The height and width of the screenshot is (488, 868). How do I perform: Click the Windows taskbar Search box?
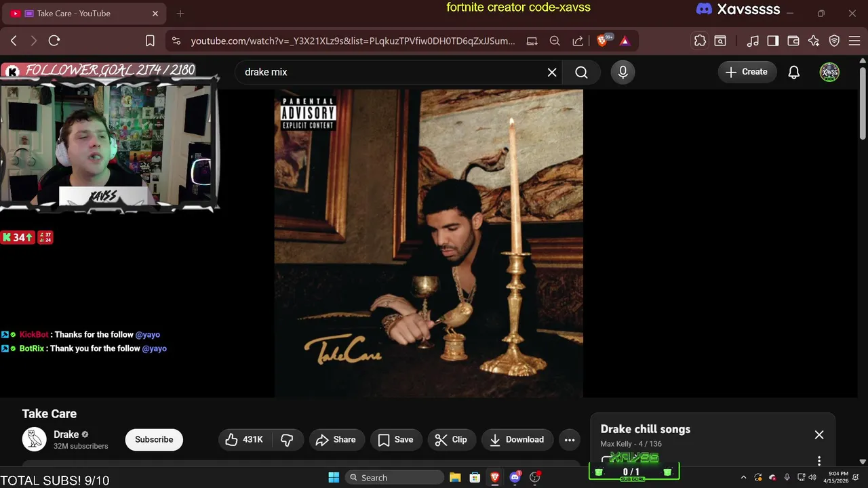tap(395, 477)
